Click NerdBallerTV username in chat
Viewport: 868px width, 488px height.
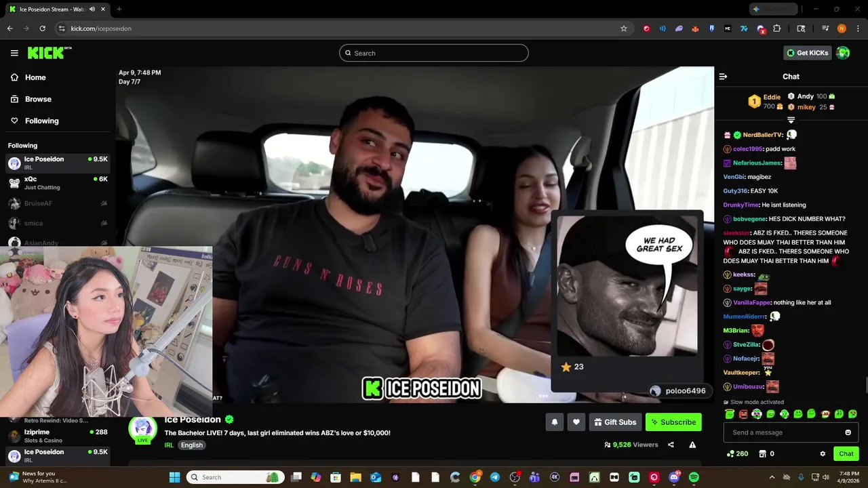click(763, 135)
